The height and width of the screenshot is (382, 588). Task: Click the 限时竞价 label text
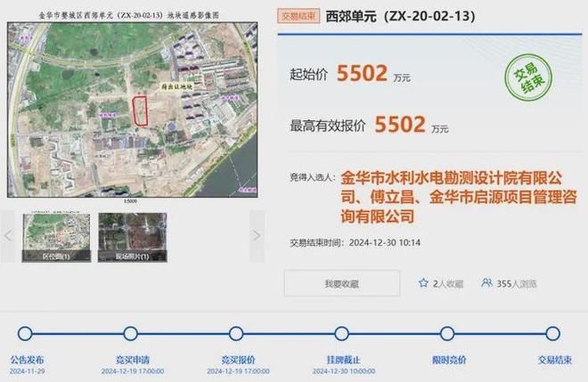tap(449, 360)
